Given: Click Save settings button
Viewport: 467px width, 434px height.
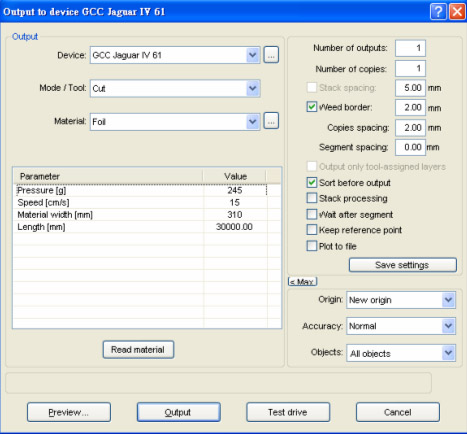Looking at the screenshot, I should [402, 265].
